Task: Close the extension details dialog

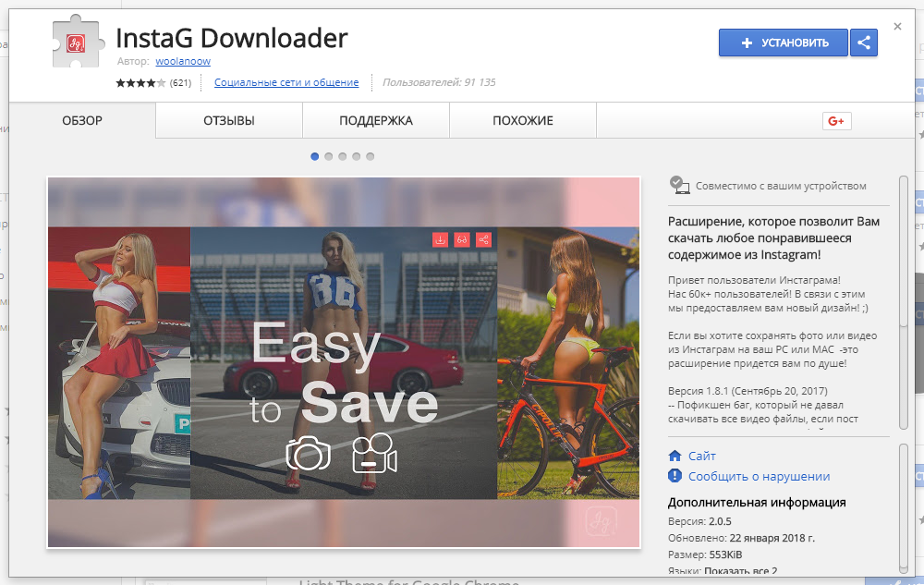Action: pos(897,27)
